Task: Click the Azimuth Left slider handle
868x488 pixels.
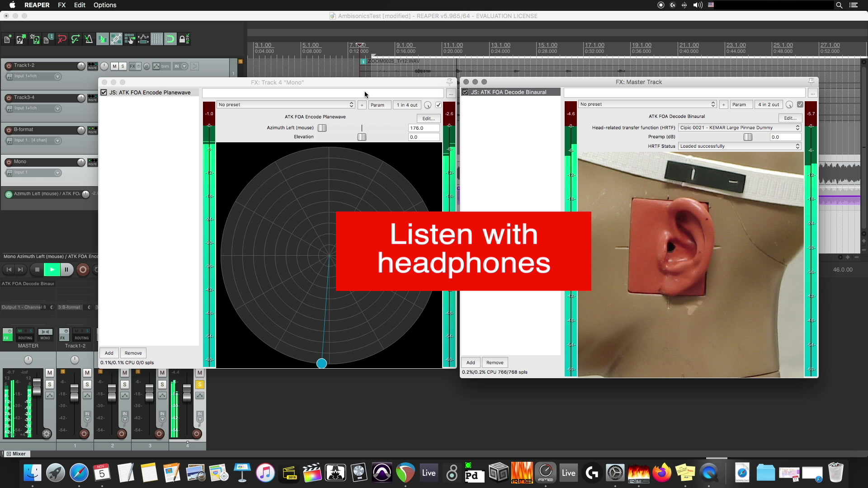Action: 322,128
